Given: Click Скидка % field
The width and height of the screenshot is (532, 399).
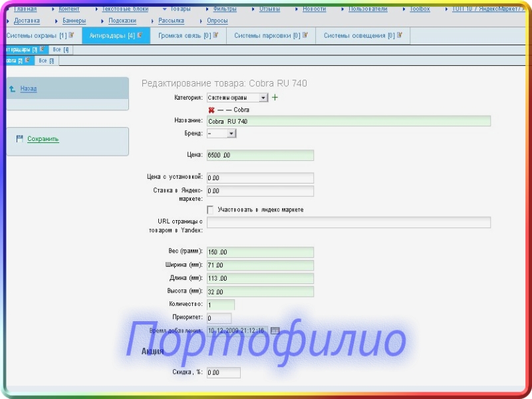Looking at the screenshot, I should click(x=223, y=372).
